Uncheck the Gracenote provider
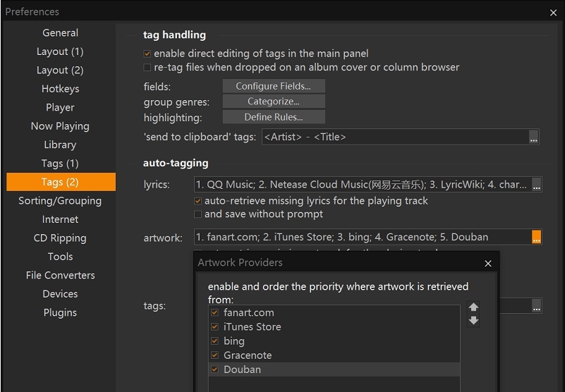565x392 pixels. pyautogui.click(x=214, y=355)
